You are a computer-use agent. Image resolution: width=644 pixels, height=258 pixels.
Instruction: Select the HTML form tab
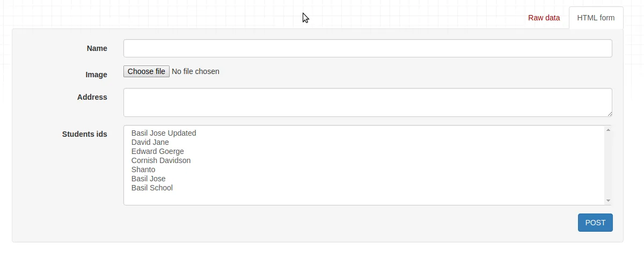click(596, 18)
